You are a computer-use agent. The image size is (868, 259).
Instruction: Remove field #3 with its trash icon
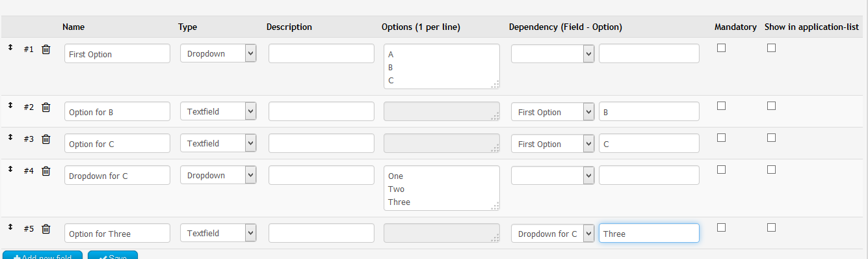coord(46,139)
